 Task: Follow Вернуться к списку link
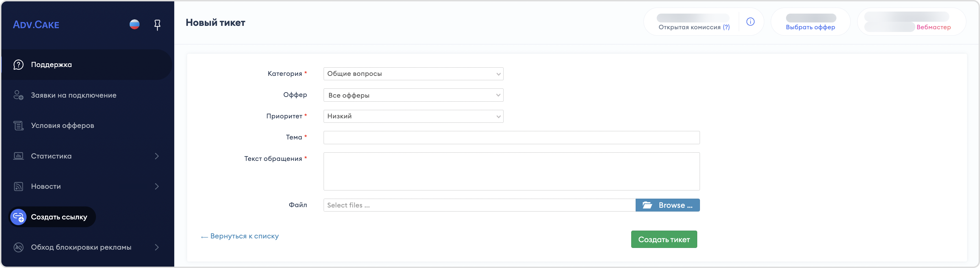pyautogui.click(x=240, y=236)
